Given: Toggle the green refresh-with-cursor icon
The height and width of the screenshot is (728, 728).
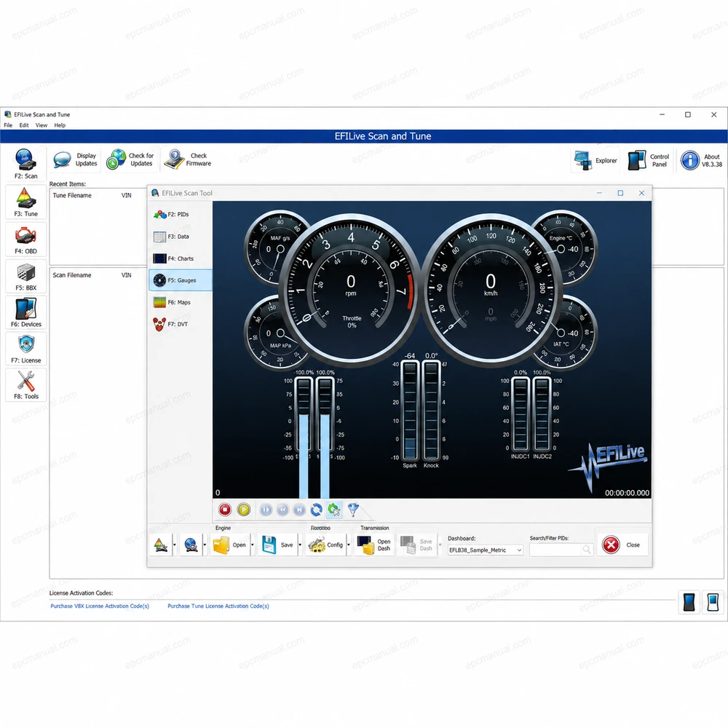Looking at the screenshot, I should click(x=334, y=510).
